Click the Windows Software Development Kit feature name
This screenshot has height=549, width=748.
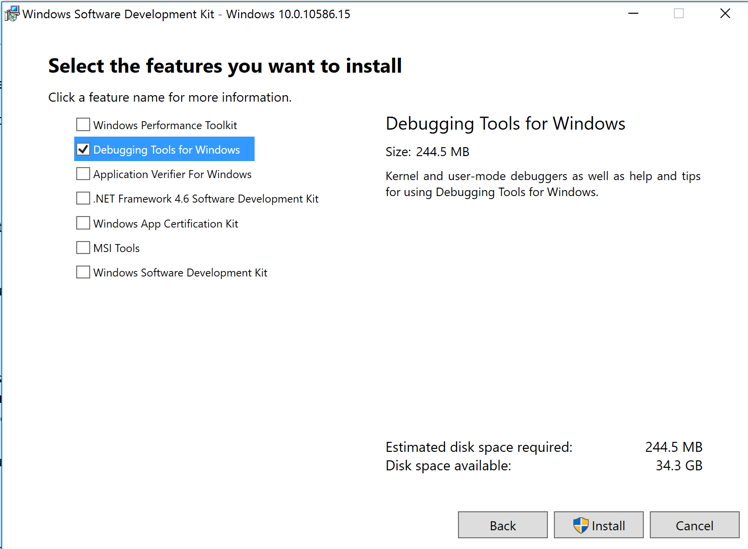180,273
